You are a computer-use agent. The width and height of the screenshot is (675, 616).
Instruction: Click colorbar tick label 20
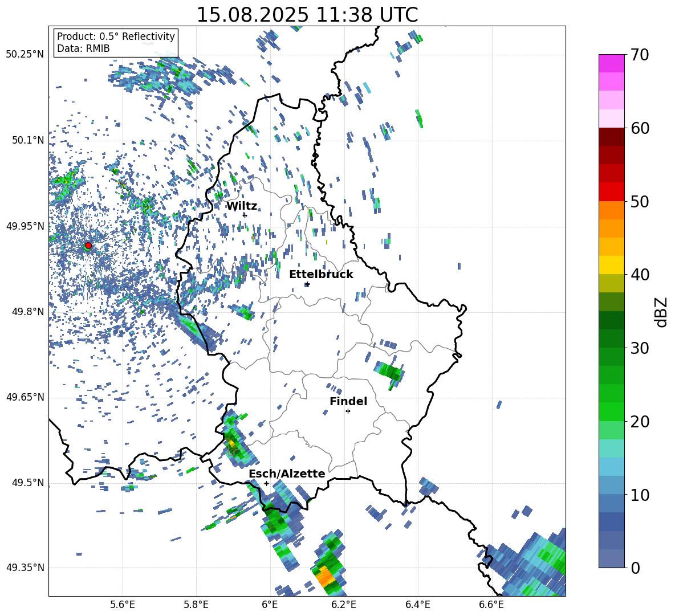pos(640,422)
